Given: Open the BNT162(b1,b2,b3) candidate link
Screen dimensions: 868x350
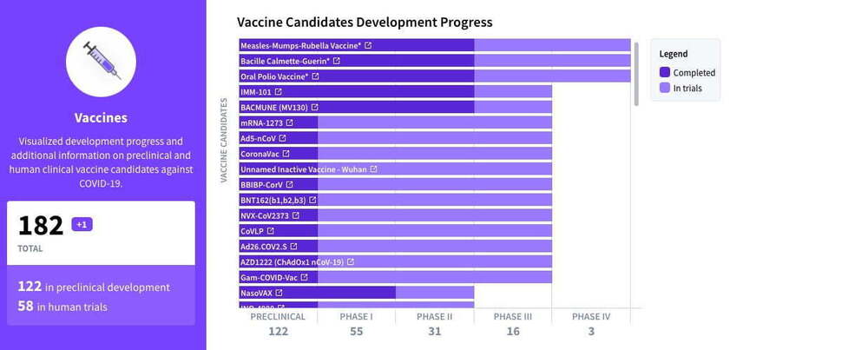Looking at the screenshot, I should (x=273, y=200).
